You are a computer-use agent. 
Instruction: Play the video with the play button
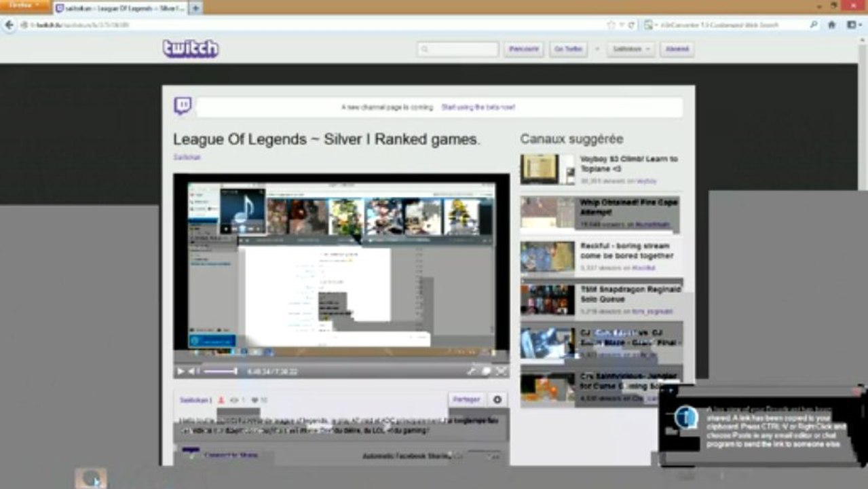[x=181, y=372]
